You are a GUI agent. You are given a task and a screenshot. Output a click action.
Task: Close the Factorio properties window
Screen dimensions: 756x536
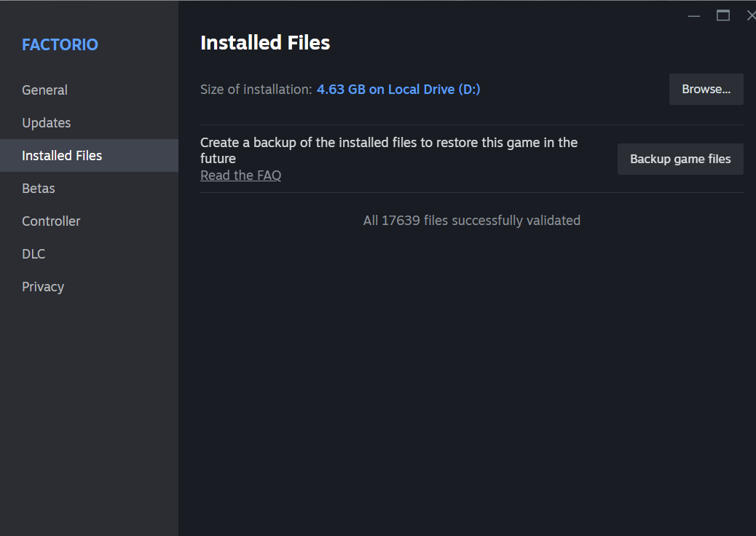click(x=750, y=15)
